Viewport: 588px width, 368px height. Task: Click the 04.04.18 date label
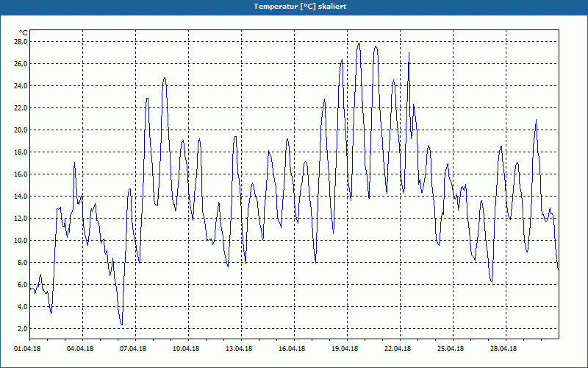(80, 349)
